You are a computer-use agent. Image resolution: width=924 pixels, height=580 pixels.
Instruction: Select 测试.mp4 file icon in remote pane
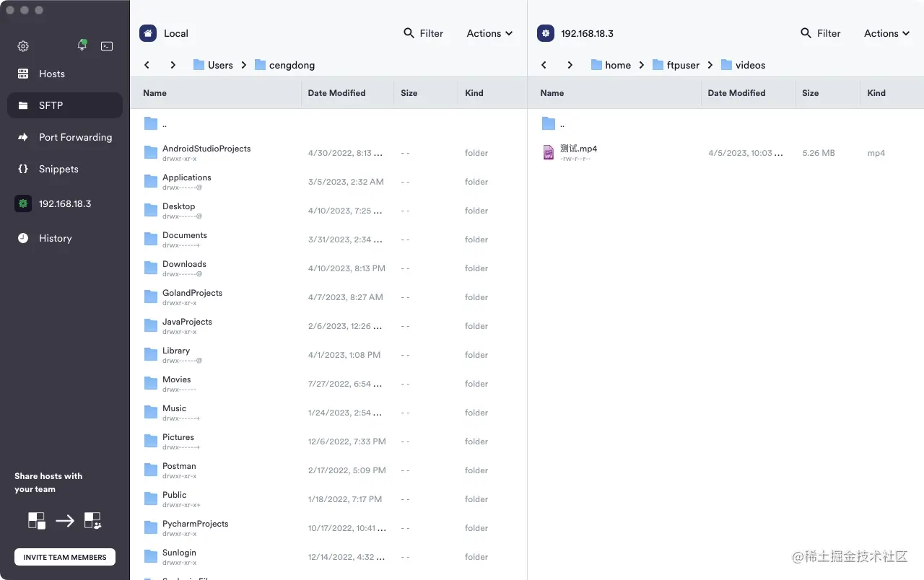coord(549,152)
